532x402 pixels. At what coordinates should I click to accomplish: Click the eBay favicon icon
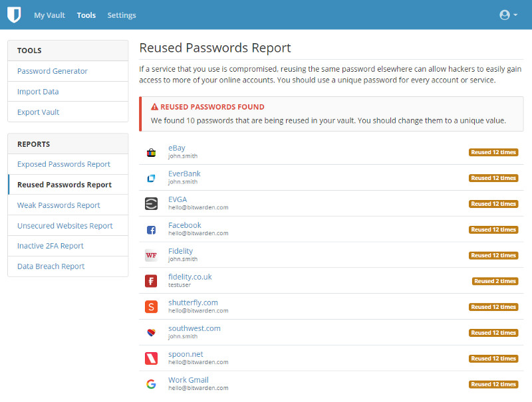coord(151,152)
